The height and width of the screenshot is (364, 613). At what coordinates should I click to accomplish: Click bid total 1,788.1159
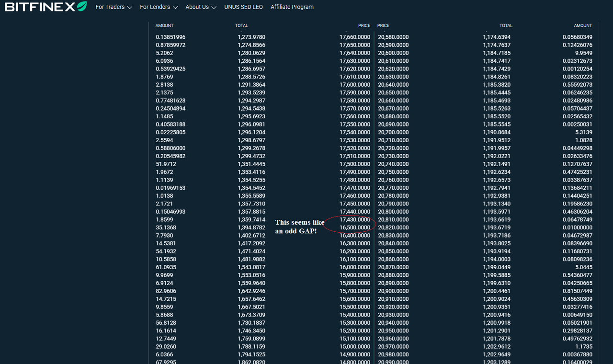[251, 347]
